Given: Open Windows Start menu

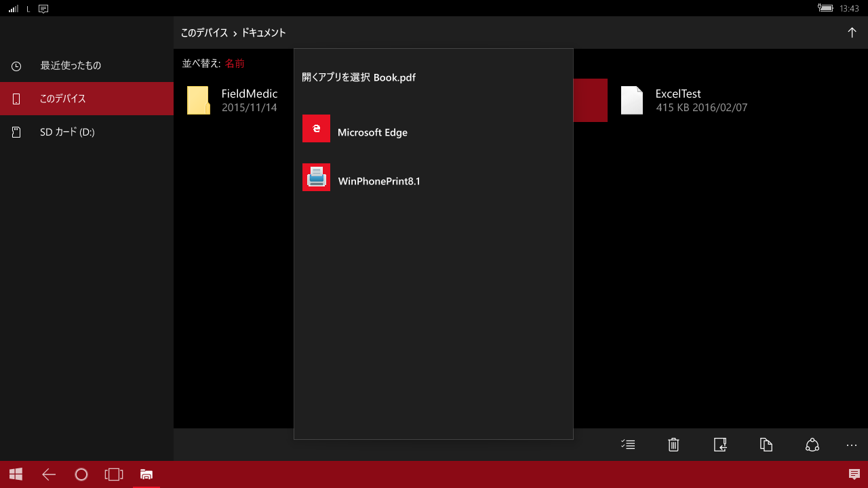Looking at the screenshot, I should pyautogui.click(x=16, y=474).
